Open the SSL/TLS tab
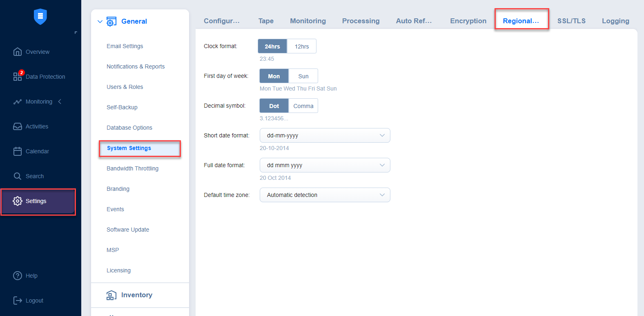Screen dimensions: 644x316 571,21
